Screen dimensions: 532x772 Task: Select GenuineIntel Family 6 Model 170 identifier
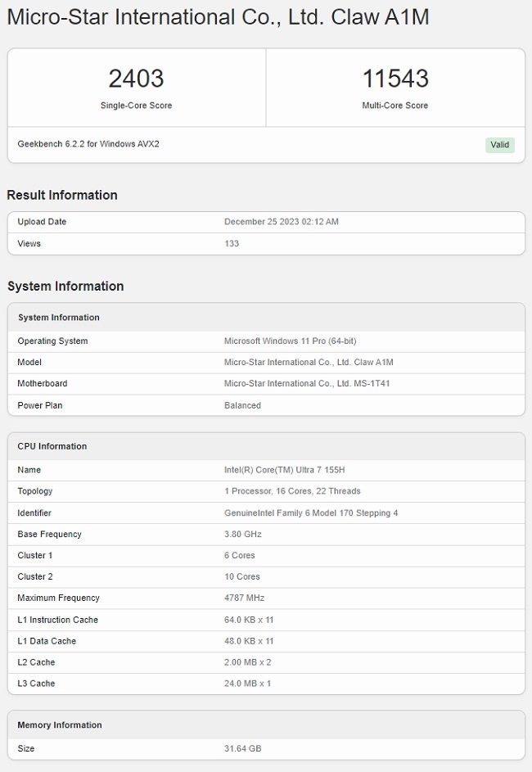tap(311, 512)
